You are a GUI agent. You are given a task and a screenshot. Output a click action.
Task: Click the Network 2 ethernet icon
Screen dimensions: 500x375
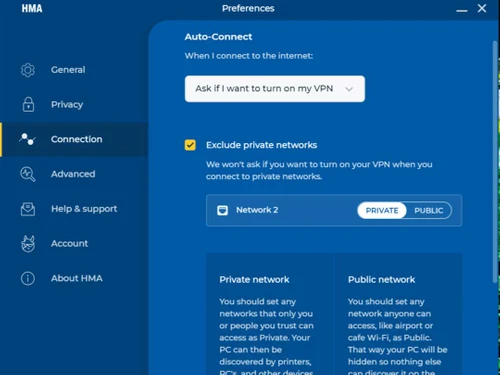tap(222, 210)
